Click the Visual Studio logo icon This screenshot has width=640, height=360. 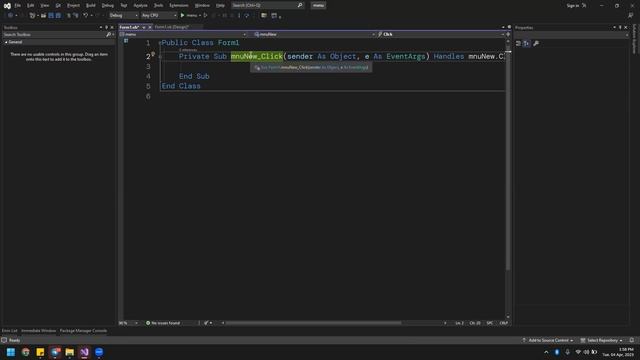coord(7,6)
